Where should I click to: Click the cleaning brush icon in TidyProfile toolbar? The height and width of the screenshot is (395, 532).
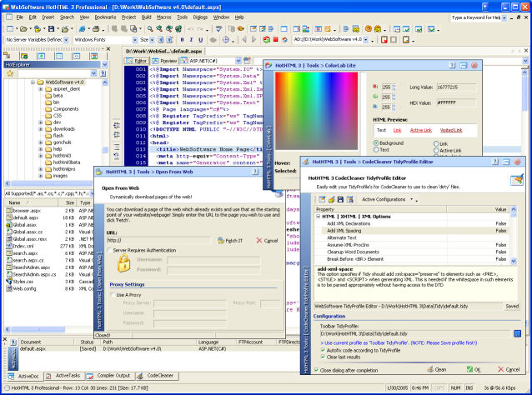332,200
